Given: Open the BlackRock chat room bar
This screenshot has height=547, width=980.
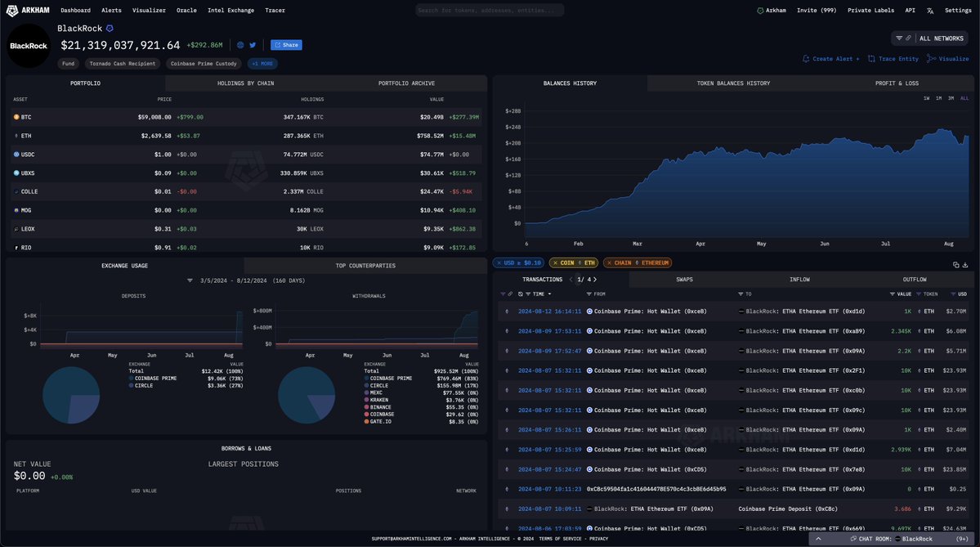Looking at the screenshot, I should [891, 539].
